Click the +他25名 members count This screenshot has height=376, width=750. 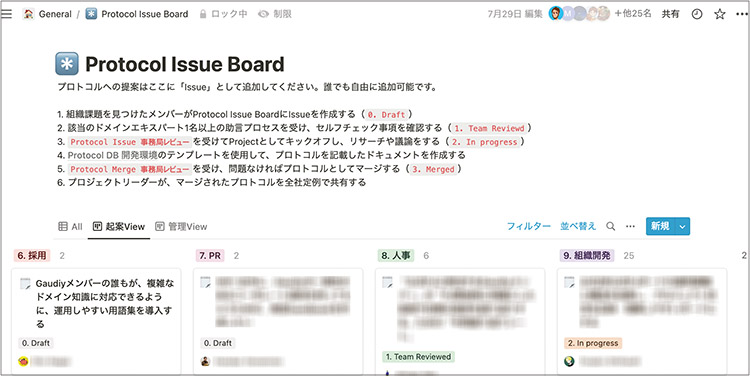(633, 14)
